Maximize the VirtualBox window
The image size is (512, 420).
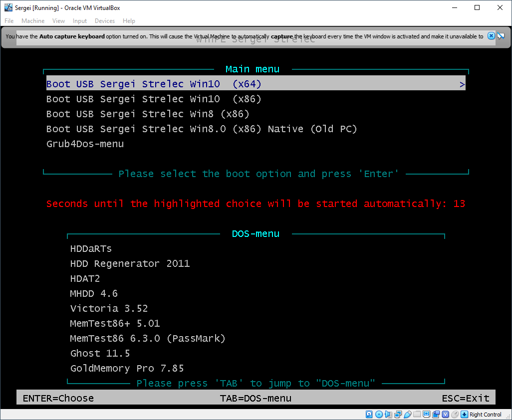click(477, 7)
